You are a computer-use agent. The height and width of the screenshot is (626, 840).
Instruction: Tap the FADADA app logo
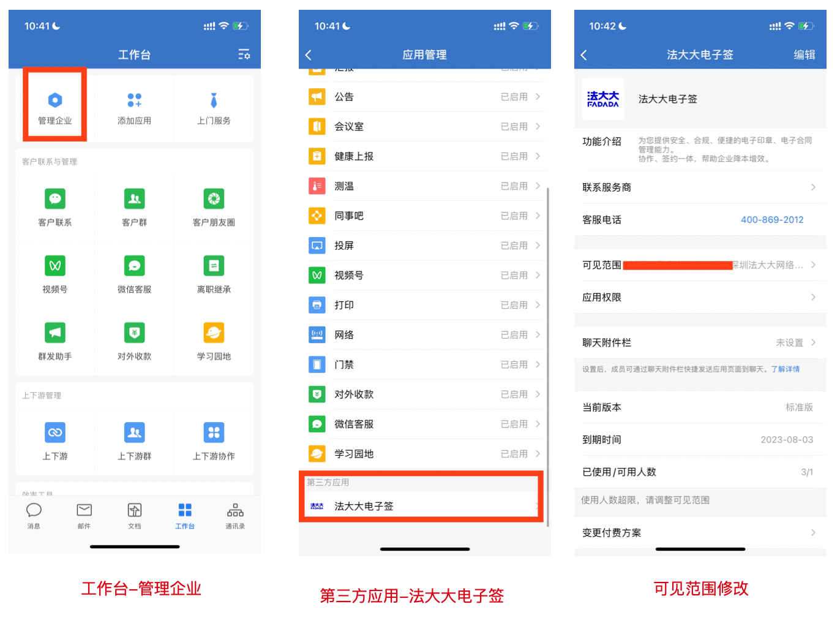(603, 99)
